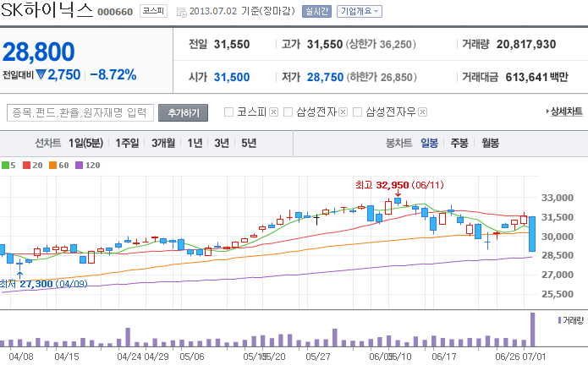Click the green 5-day moving average swatch
Screen dimensions: 588x365
tap(5, 165)
